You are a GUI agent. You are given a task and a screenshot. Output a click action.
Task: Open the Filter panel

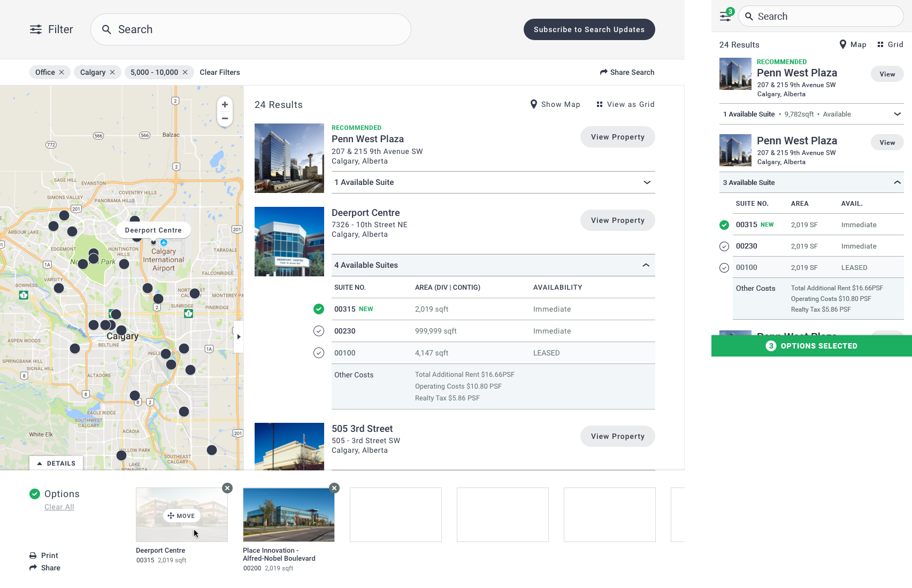51,29
